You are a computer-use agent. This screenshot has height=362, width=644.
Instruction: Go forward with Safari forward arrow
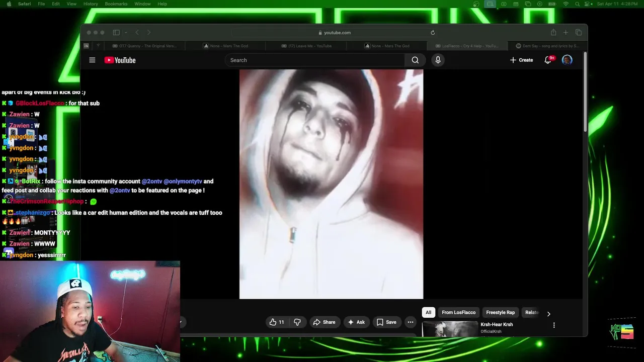pyautogui.click(x=149, y=33)
